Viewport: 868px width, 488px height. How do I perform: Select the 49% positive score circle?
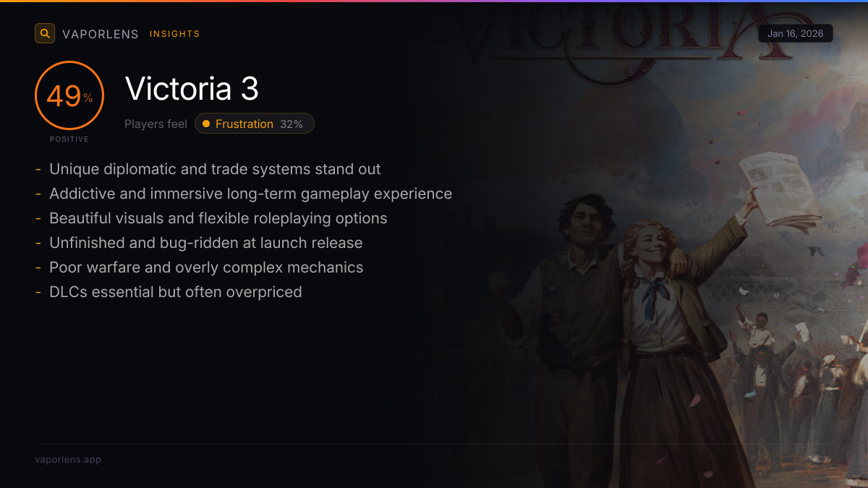pyautogui.click(x=69, y=95)
